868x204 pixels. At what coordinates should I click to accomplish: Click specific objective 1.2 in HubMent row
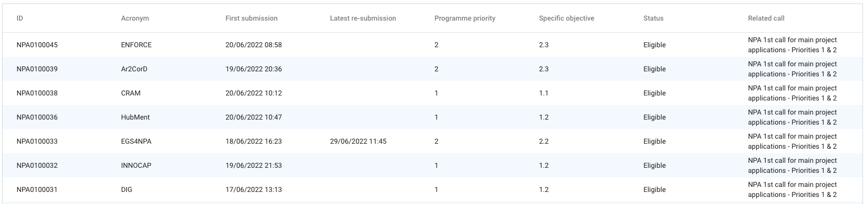coord(544,117)
